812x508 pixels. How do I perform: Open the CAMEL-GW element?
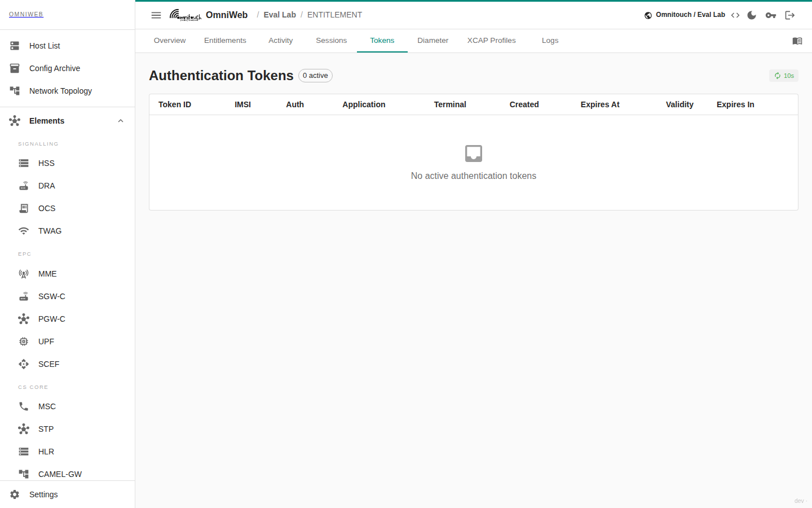pyautogui.click(x=68, y=474)
